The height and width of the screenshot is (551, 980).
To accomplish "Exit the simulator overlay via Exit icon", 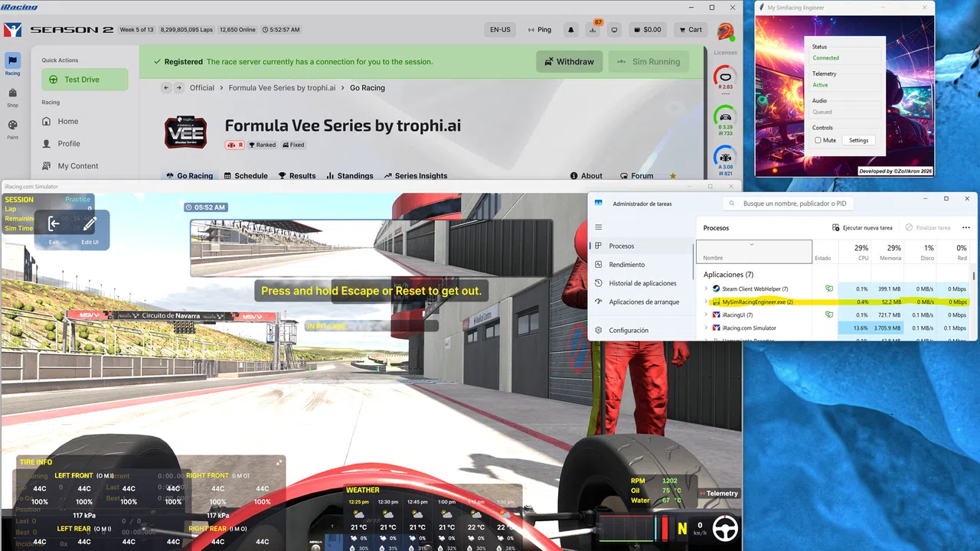I will 54,228.
